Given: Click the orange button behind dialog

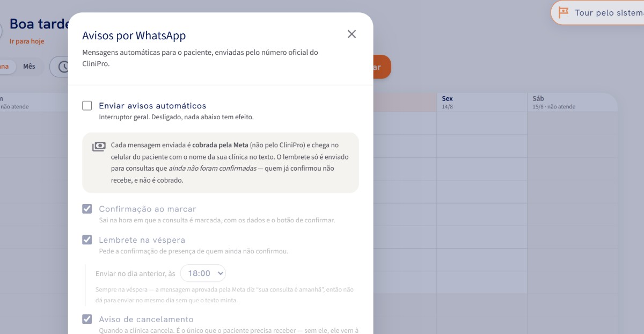Looking at the screenshot, I should tap(382, 67).
